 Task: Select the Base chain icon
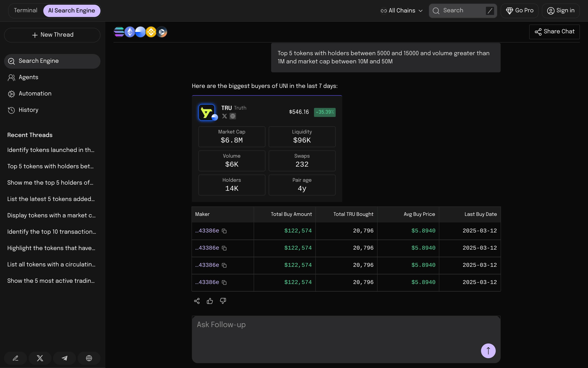pos(140,32)
